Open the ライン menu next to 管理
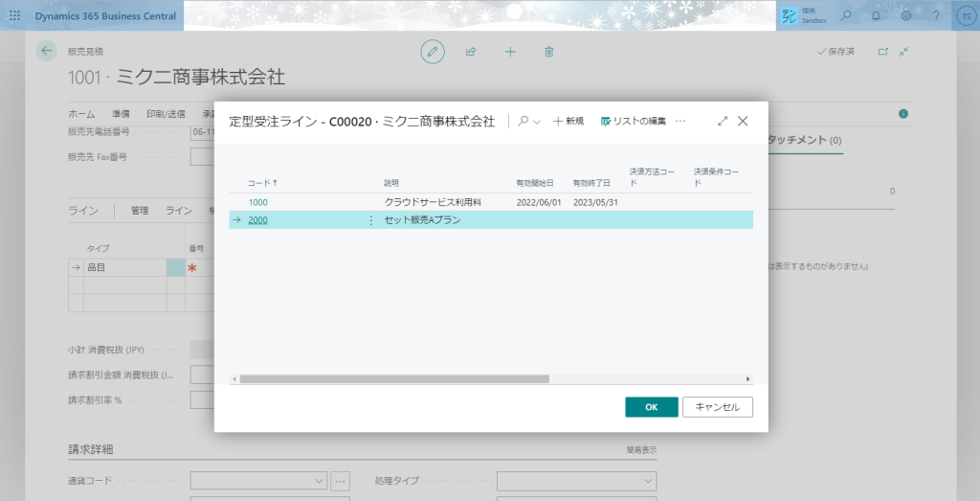Viewport: 980px width, 501px height. (179, 211)
